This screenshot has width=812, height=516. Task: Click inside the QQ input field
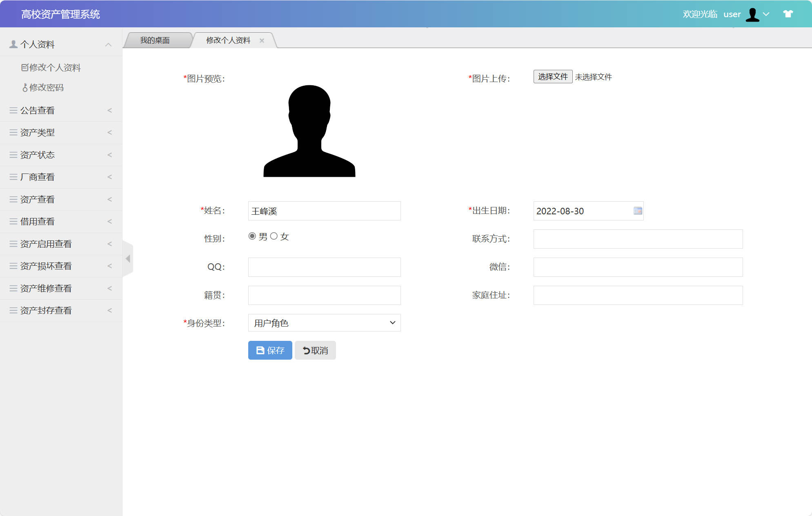pyautogui.click(x=324, y=267)
